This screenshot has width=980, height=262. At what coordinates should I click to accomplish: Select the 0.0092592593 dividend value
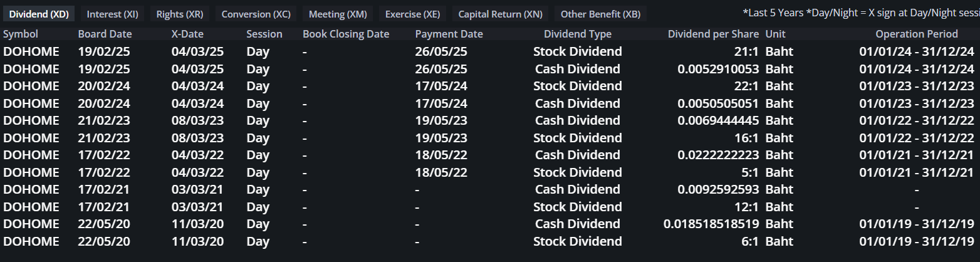tap(718, 189)
